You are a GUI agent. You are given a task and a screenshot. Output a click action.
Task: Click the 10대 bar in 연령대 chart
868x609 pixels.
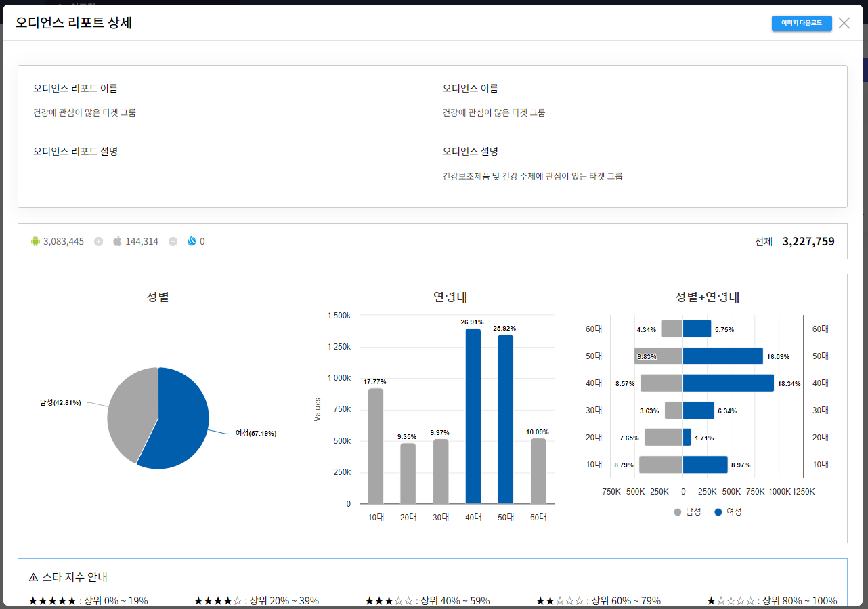point(376,446)
